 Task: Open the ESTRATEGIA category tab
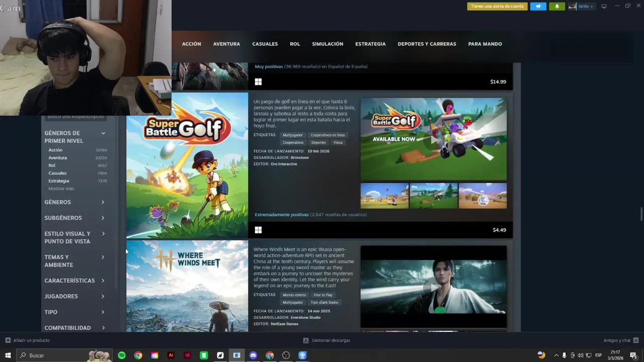pos(370,44)
